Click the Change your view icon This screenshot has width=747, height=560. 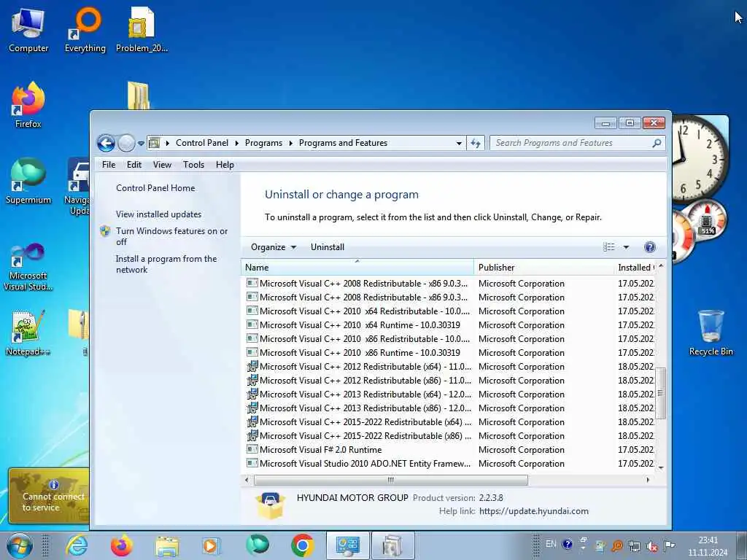tap(609, 247)
